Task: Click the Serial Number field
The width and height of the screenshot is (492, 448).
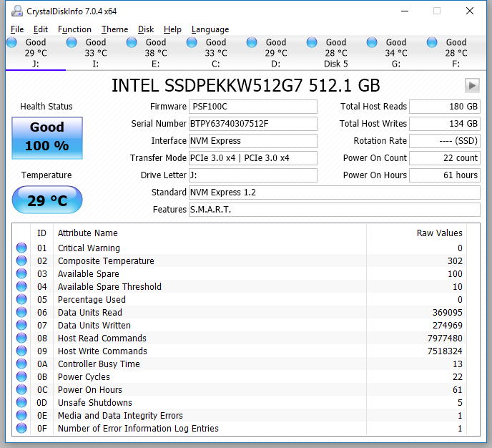Action: [252, 124]
